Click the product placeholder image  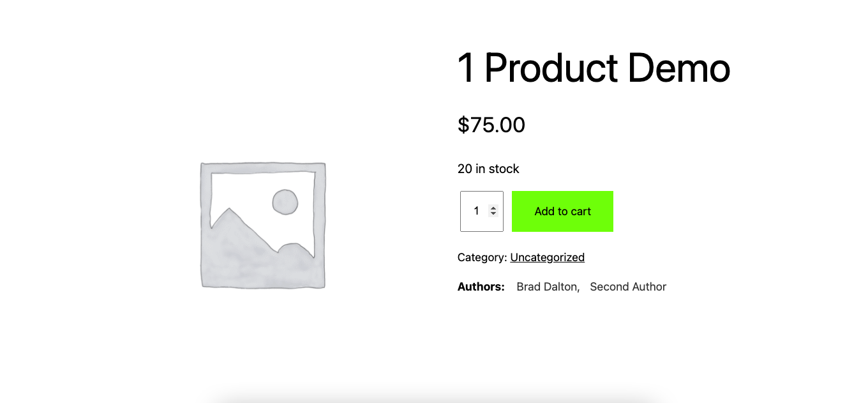tap(262, 225)
